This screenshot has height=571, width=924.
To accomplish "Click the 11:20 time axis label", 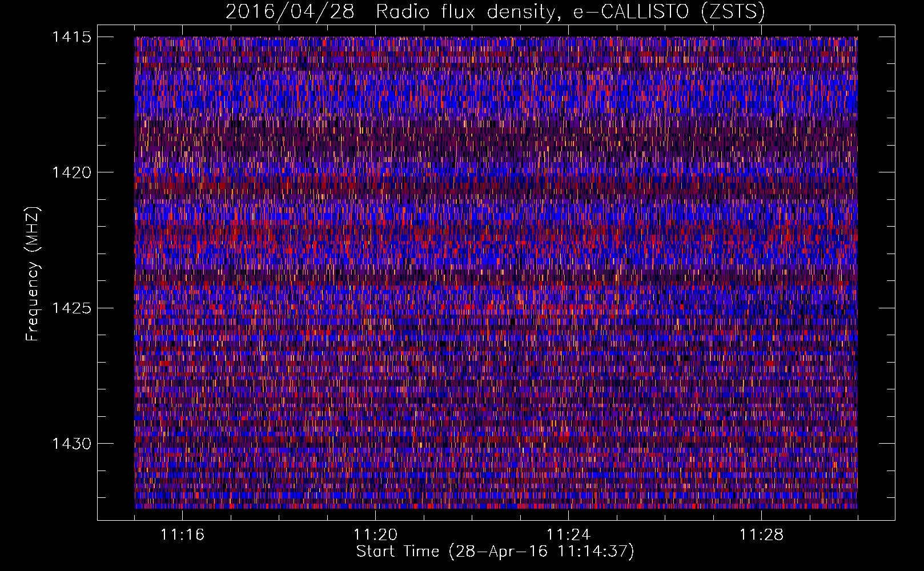I will click(375, 534).
